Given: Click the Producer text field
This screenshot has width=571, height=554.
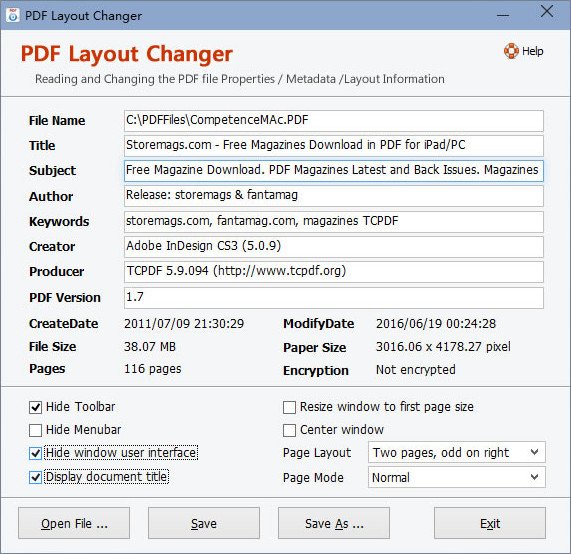Looking at the screenshot, I should tap(334, 272).
